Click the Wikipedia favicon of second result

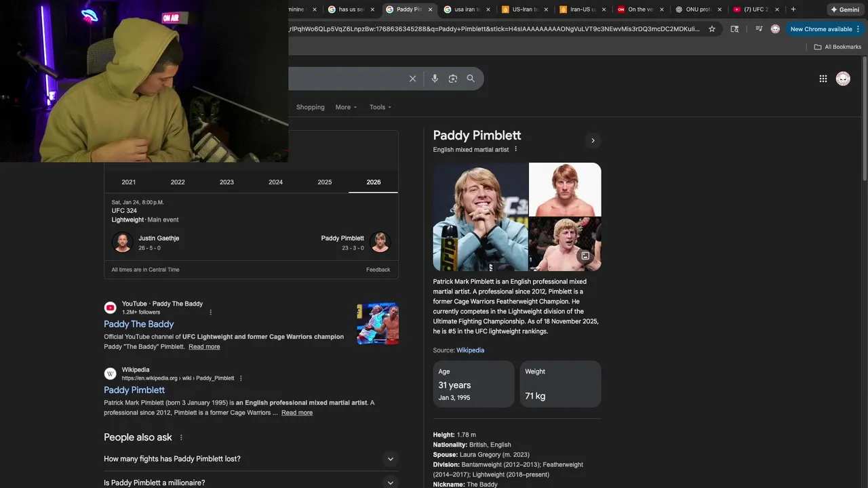(x=110, y=373)
